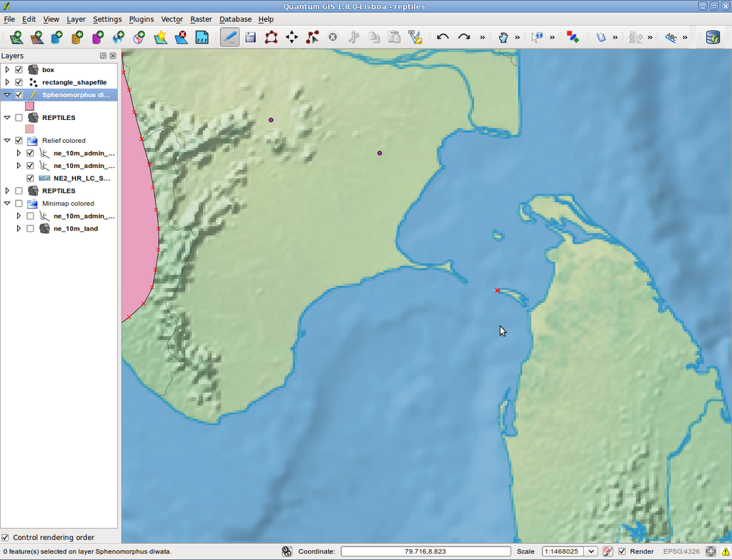
Task: Select the Node tool
Action: click(312, 37)
